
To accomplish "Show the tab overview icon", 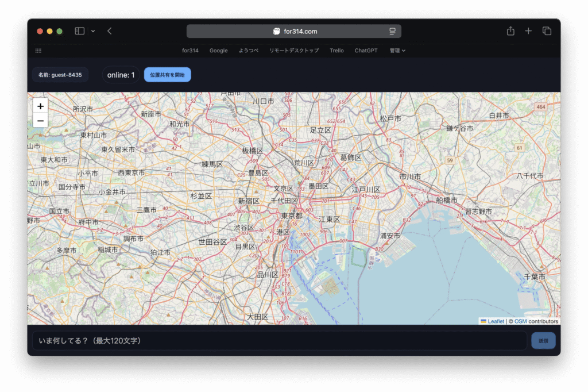I will point(547,31).
